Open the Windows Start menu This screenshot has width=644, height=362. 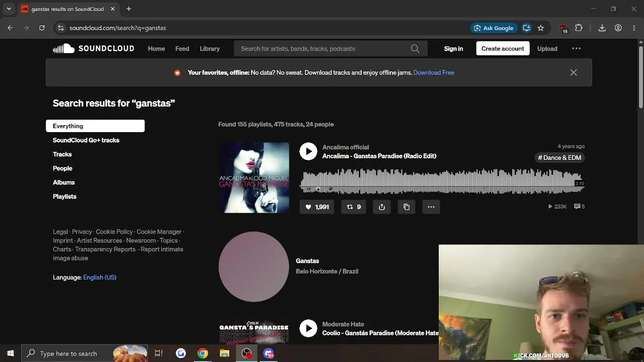pos(11,353)
